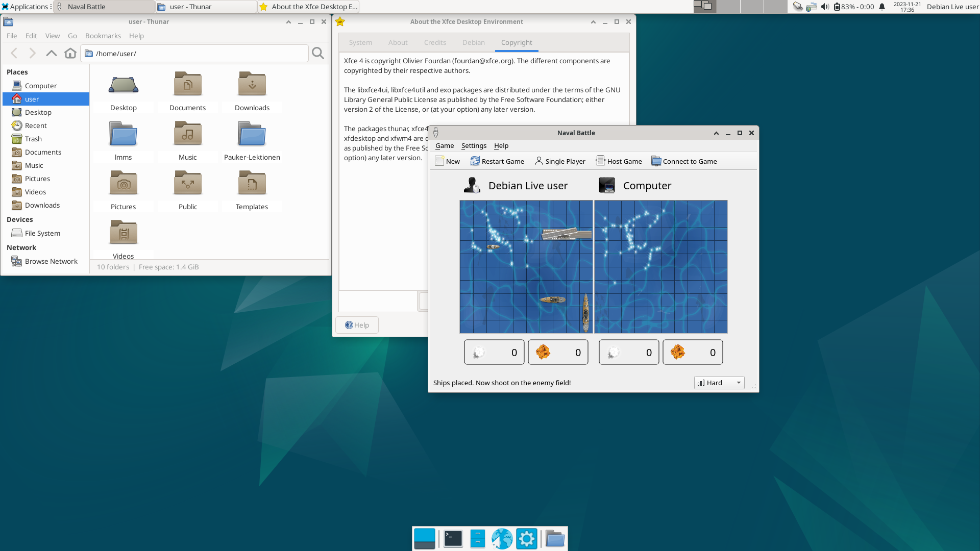Click the Thunar back arrow

pyautogui.click(x=14, y=53)
